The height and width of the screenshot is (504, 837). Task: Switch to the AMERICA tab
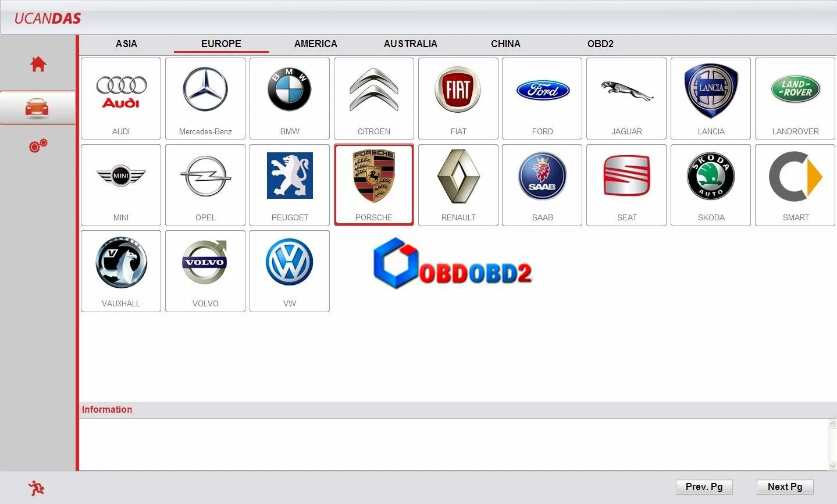[316, 44]
